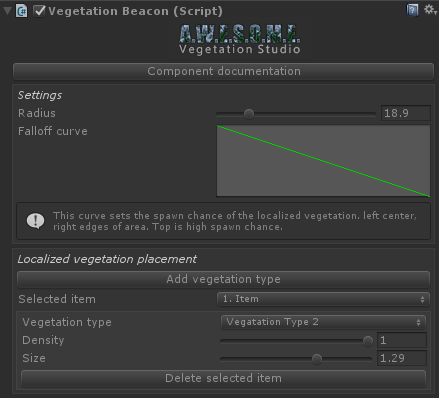This screenshot has width=439, height=398.
Task: Click the Radius value field showing 18.9
Action: (x=406, y=113)
